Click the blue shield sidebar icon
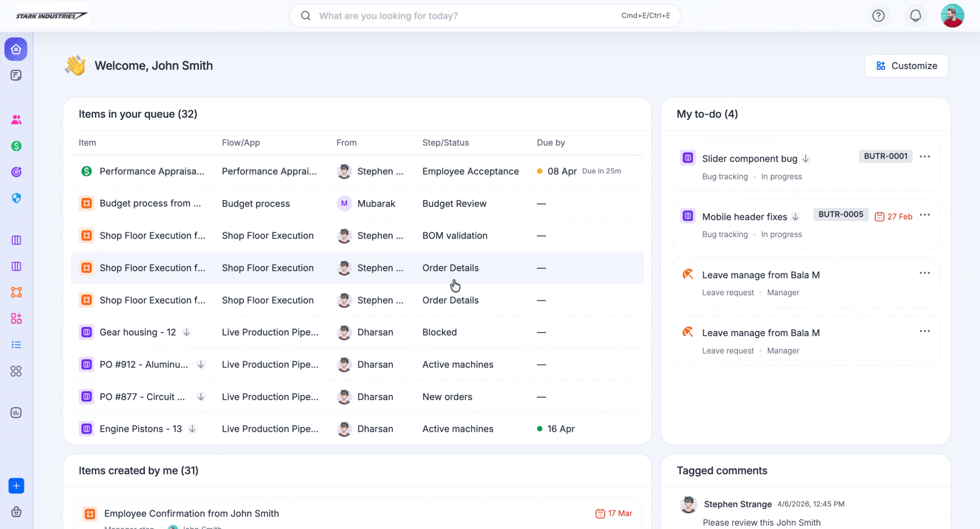980x529 pixels. 16,198
